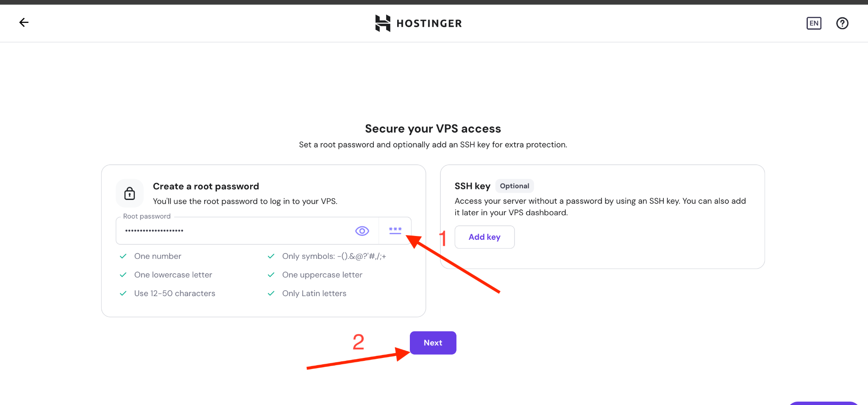The height and width of the screenshot is (405, 868).
Task: Click the Secure your VPS access heading
Action: pos(433,129)
